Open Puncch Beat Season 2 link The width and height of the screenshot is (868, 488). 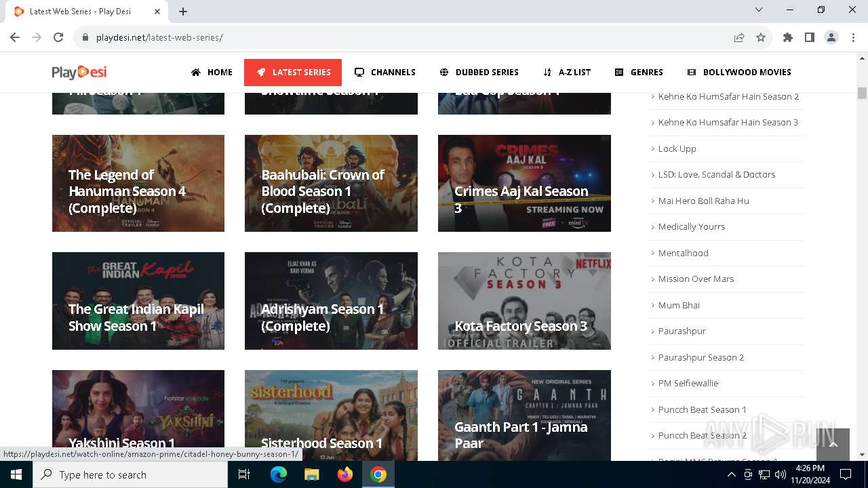[x=702, y=435]
